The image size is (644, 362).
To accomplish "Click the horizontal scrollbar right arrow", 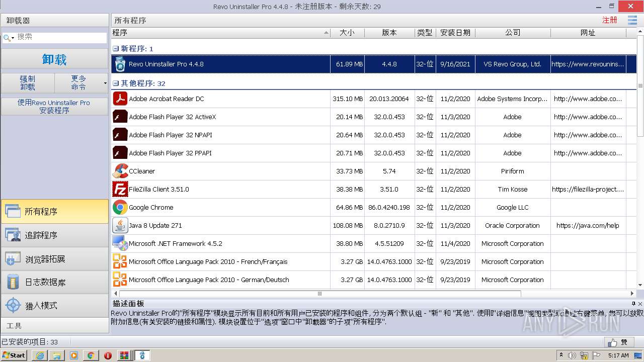I will point(632,294).
